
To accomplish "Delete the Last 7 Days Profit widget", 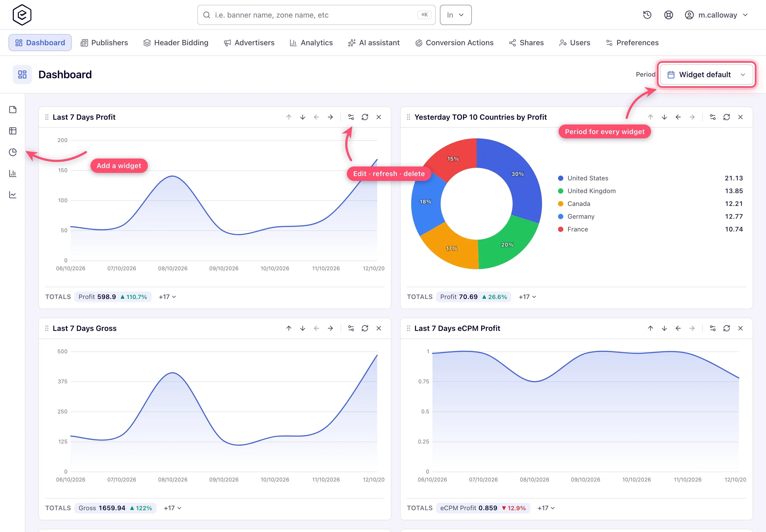I will click(x=379, y=117).
